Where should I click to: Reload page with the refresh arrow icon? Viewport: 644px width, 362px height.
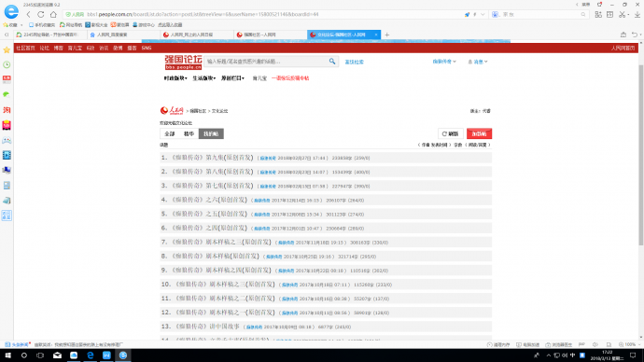(x=41, y=14)
